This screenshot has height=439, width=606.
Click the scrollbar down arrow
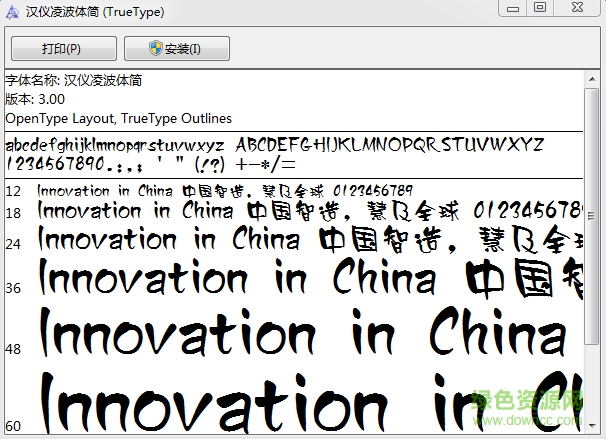[x=592, y=425]
